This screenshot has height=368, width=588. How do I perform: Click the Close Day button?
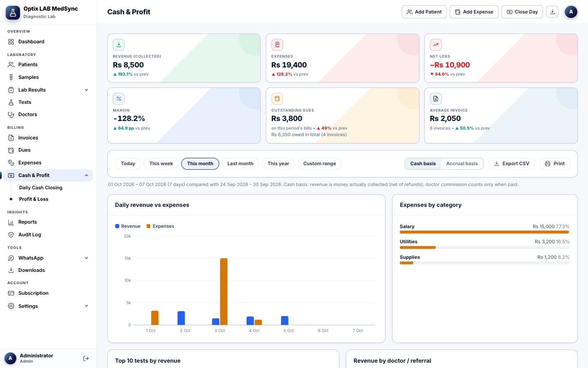(522, 12)
